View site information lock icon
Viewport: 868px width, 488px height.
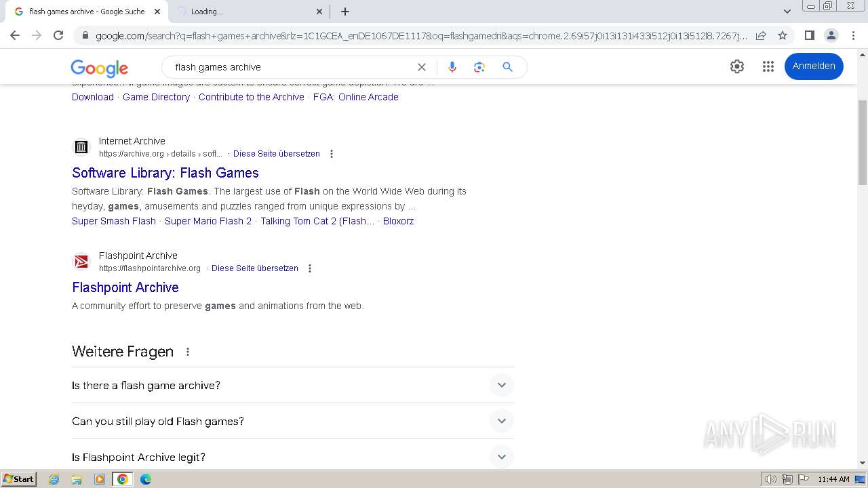[x=85, y=35]
